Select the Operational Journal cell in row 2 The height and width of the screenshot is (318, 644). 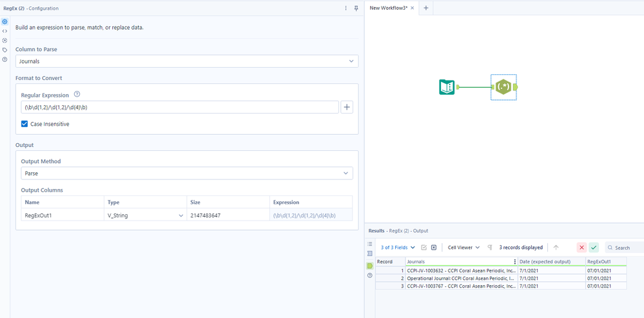point(461,278)
